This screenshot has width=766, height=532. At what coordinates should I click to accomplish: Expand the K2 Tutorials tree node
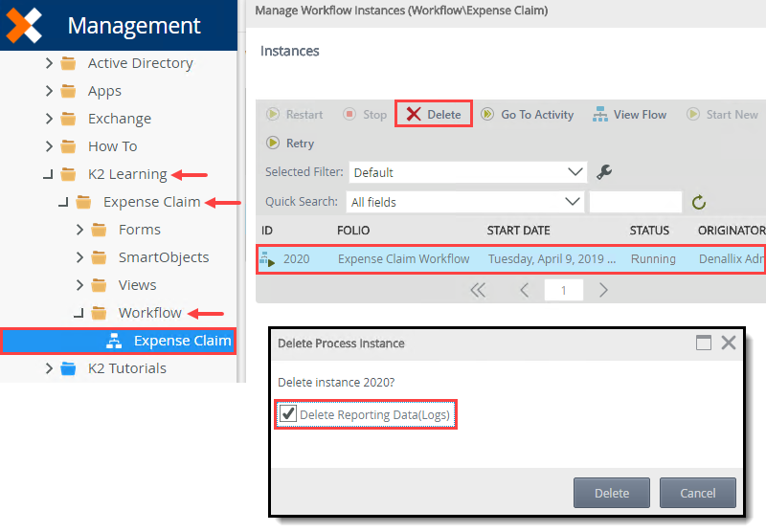point(49,368)
